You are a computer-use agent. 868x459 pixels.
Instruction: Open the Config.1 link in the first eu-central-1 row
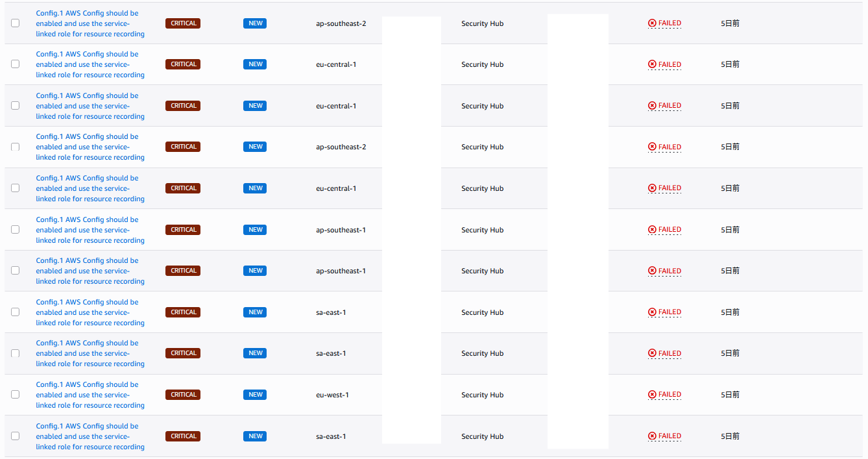(90, 64)
